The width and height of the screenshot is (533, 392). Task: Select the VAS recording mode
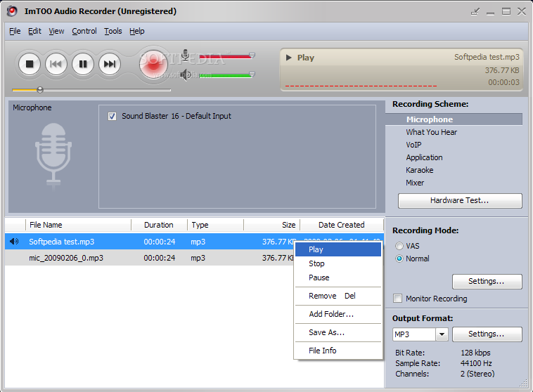point(399,246)
